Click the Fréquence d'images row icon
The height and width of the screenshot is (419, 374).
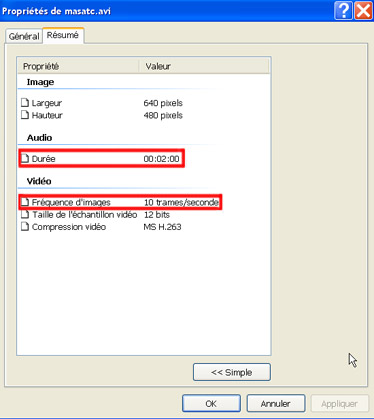point(25,202)
